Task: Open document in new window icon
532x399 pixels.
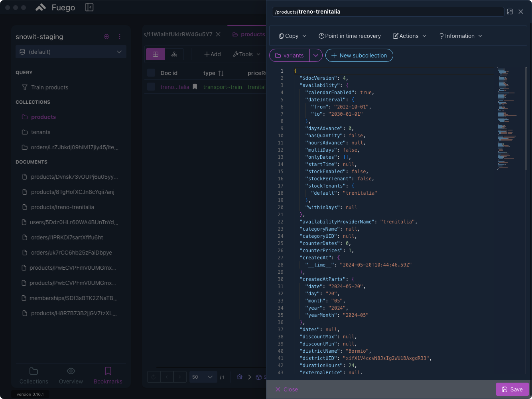Action: pos(510,12)
